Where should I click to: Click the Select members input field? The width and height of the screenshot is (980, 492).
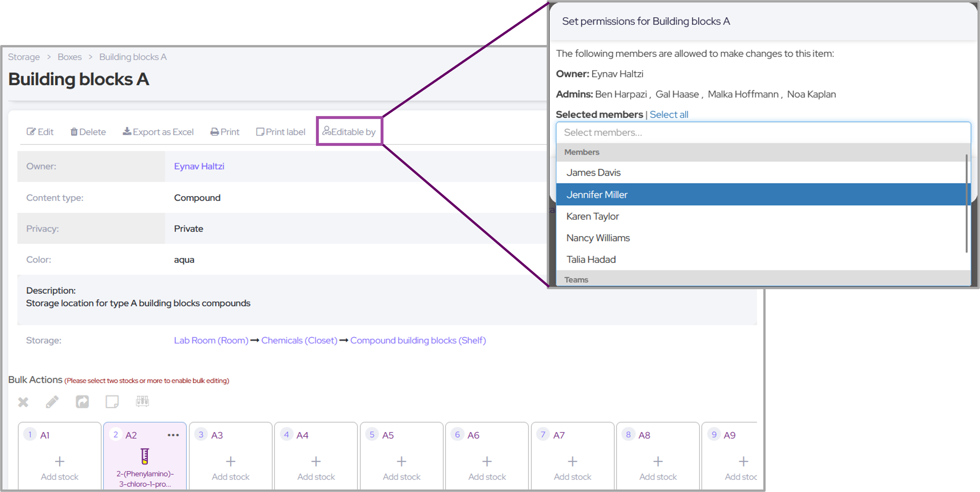point(763,132)
